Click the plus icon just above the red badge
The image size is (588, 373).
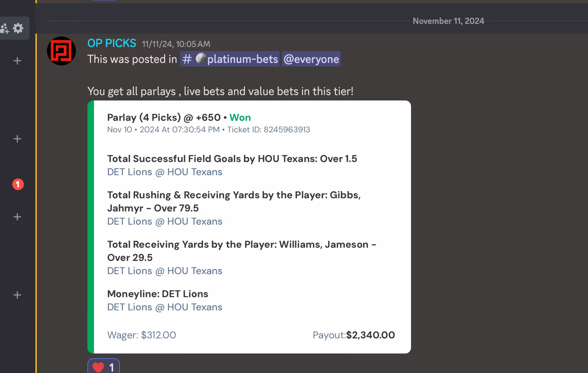17,139
